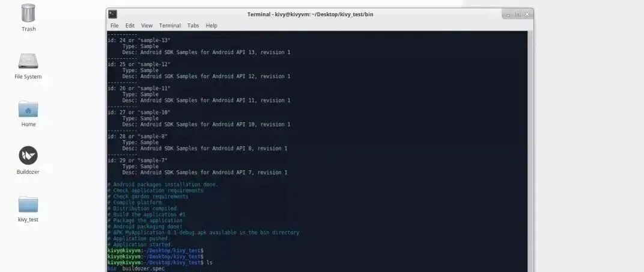Open the Home folder icon
Image resolution: width=644 pixels, height=272 pixels.
pos(28,109)
